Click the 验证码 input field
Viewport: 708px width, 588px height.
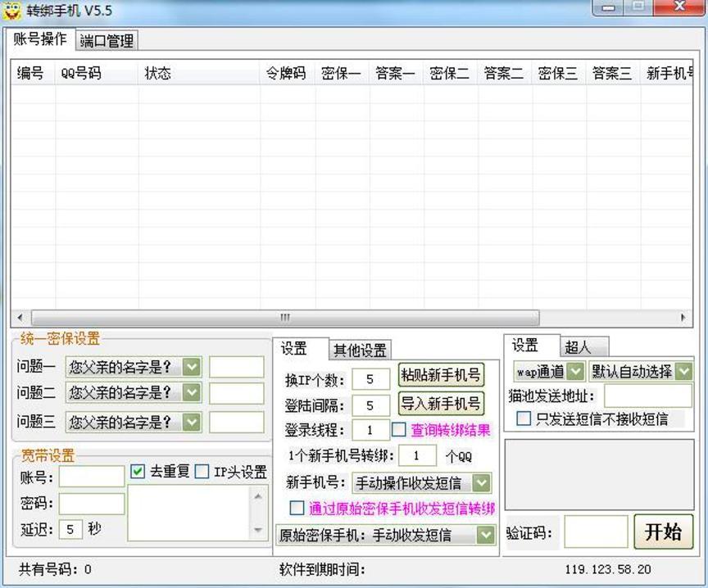(596, 532)
